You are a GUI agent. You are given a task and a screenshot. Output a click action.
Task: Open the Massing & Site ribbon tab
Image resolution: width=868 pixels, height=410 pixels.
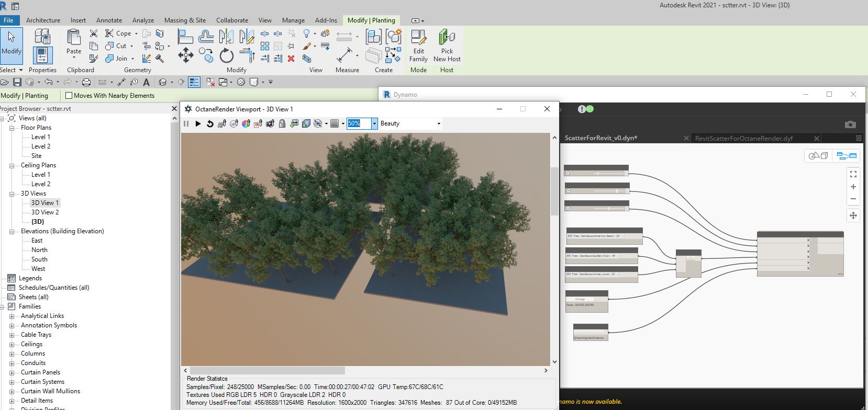coord(185,20)
